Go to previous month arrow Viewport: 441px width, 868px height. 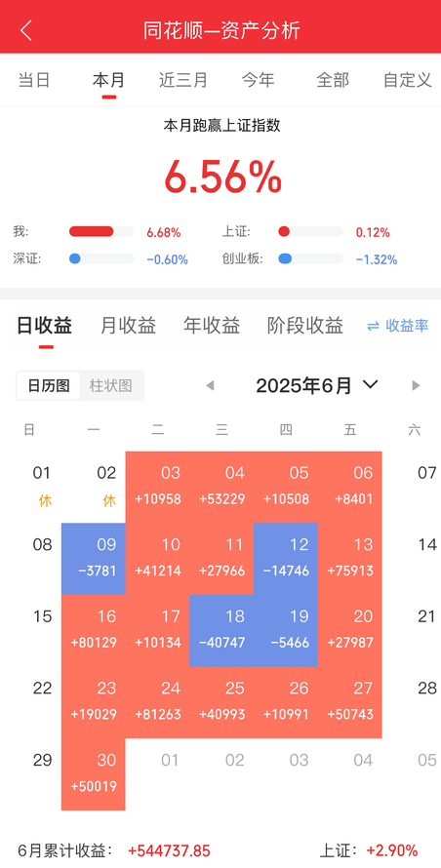click(x=210, y=386)
